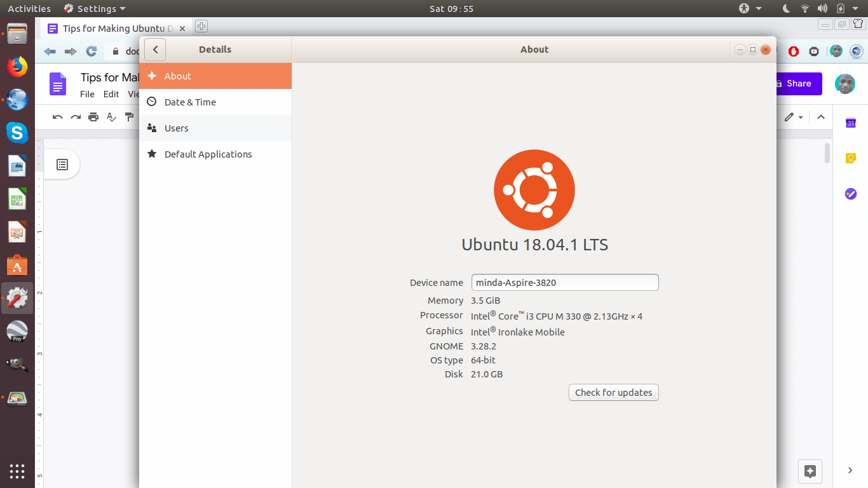This screenshot has height=488, width=868.
Task: Open Default Applications settings
Action: (x=215, y=154)
